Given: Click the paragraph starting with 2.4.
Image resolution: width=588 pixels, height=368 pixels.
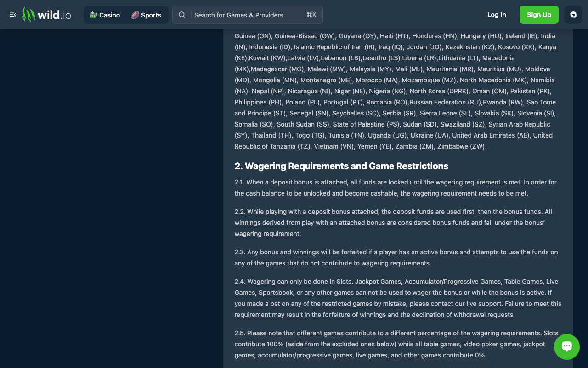Looking at the screenshot, I should (398, 298).
